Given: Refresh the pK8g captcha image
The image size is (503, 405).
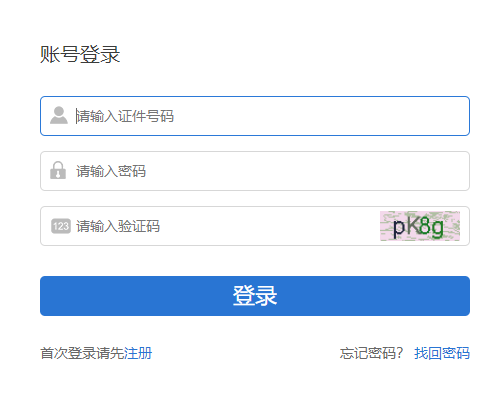Looking at the screenshot, I should tap(420, 226).
